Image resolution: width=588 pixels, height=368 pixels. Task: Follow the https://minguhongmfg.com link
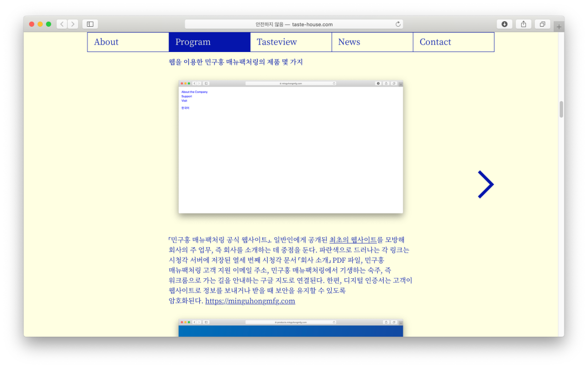(x=250, y=301)
